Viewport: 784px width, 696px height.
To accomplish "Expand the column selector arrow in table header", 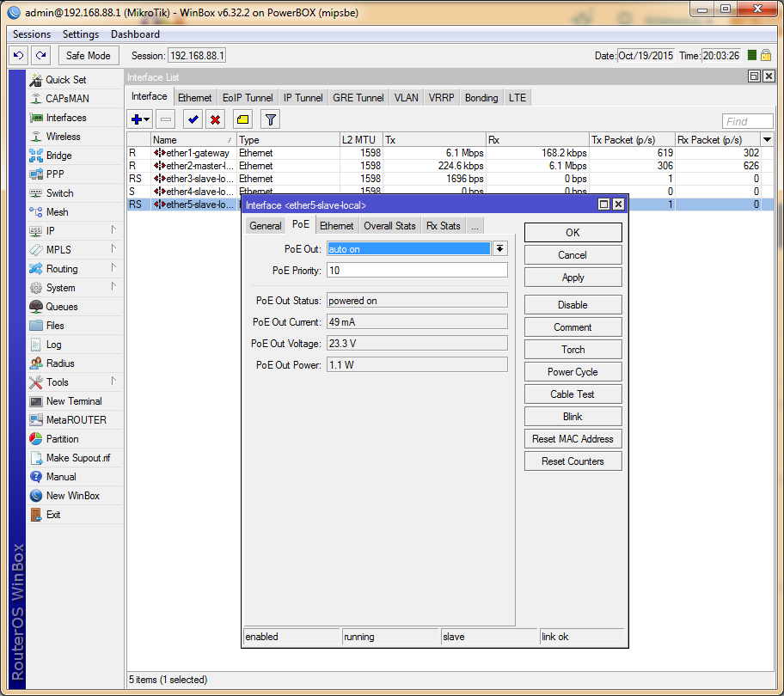I will pos(767,139).
